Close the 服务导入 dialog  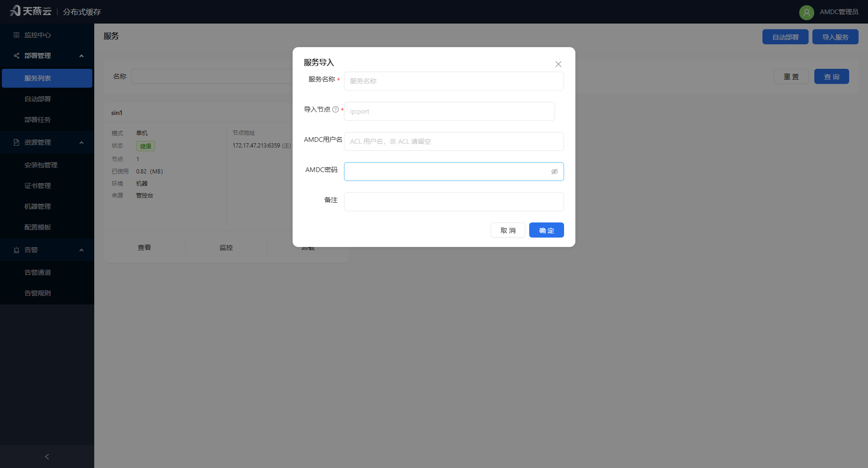pyautogui.click(x=558, y=64)
